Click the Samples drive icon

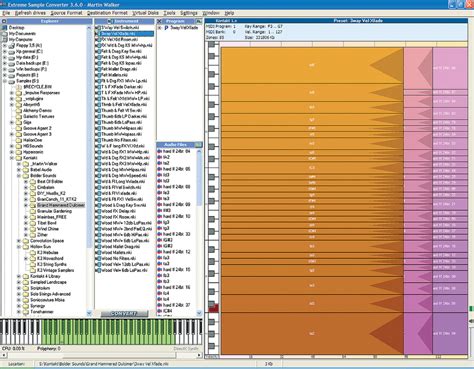point(12,81)
